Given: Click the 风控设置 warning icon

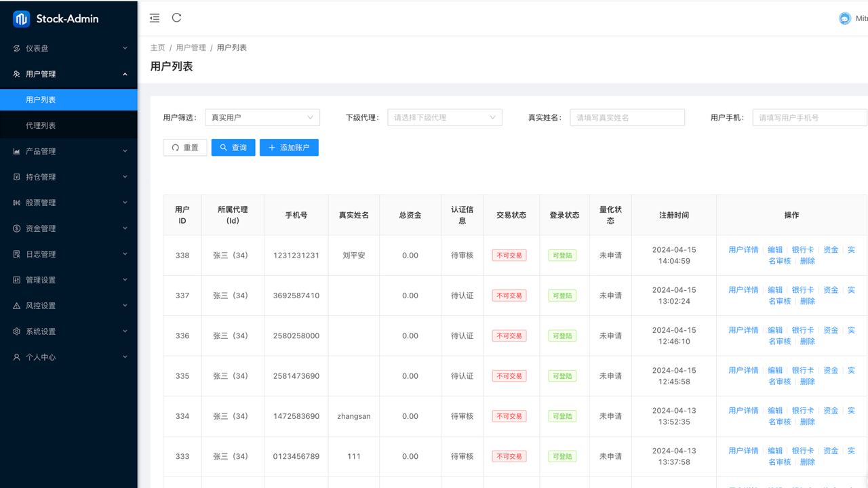Looking at the screenshot, I should click(x=17, y=306).
